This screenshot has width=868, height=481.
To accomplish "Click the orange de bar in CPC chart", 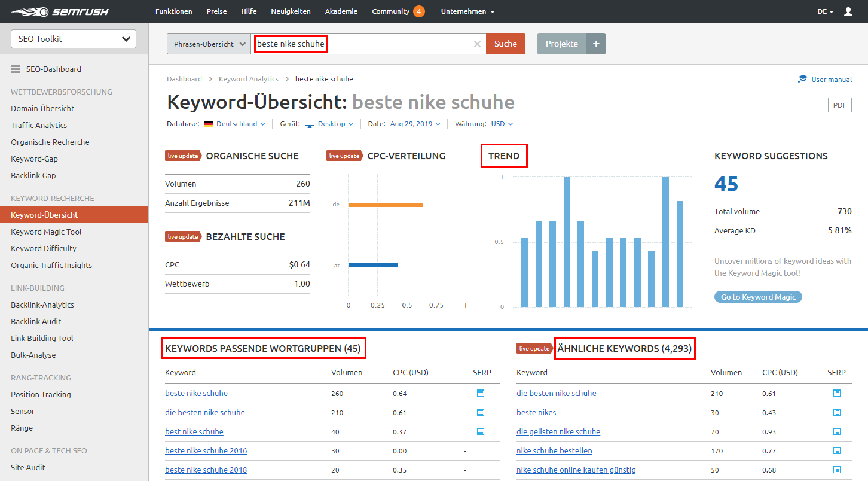I will pos(386,205).
